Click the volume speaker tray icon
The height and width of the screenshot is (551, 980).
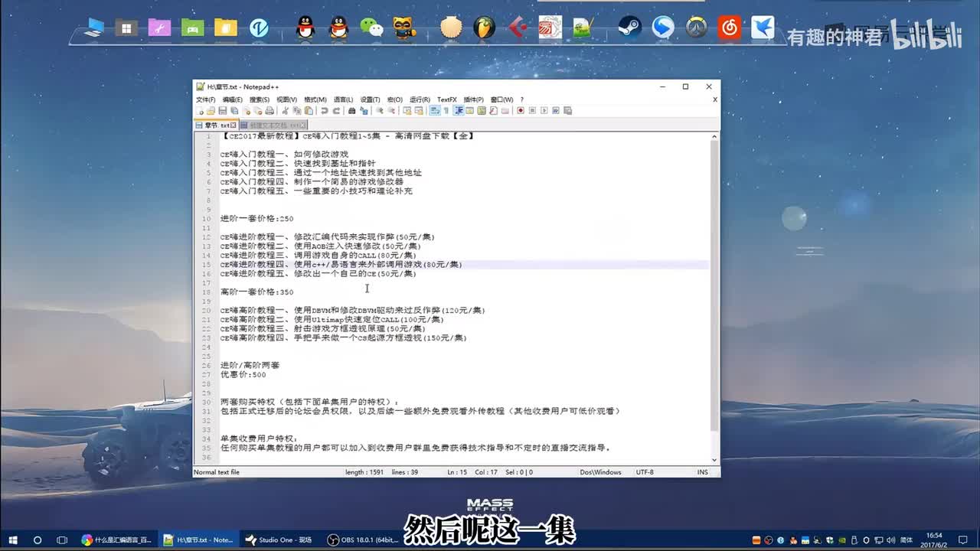pyautogui.click(x=890, y=540)
